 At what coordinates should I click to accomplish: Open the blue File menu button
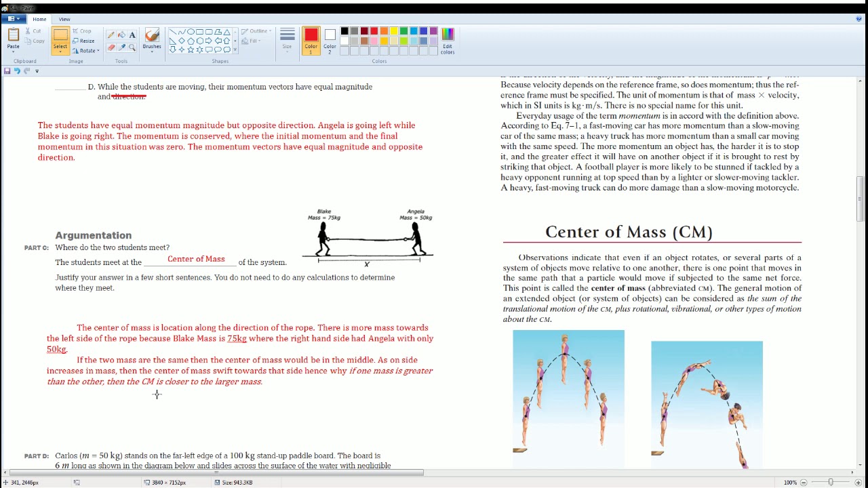pyautogui.click(x=13, y=19)
